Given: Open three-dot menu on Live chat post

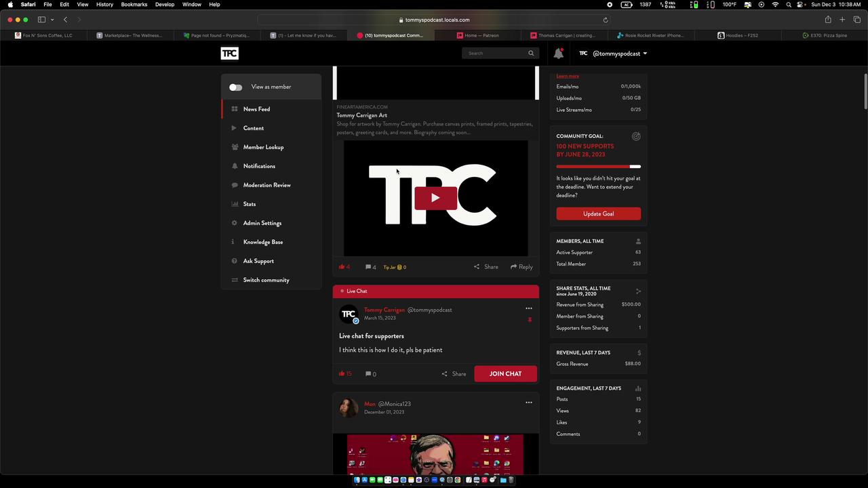Looking at the screenshot, I should (529, 308).
